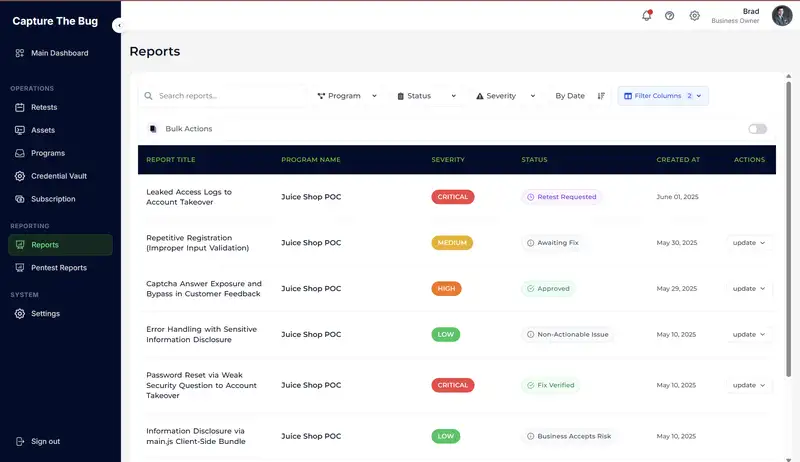Click the Retests sidebar icon

[20, 107]
